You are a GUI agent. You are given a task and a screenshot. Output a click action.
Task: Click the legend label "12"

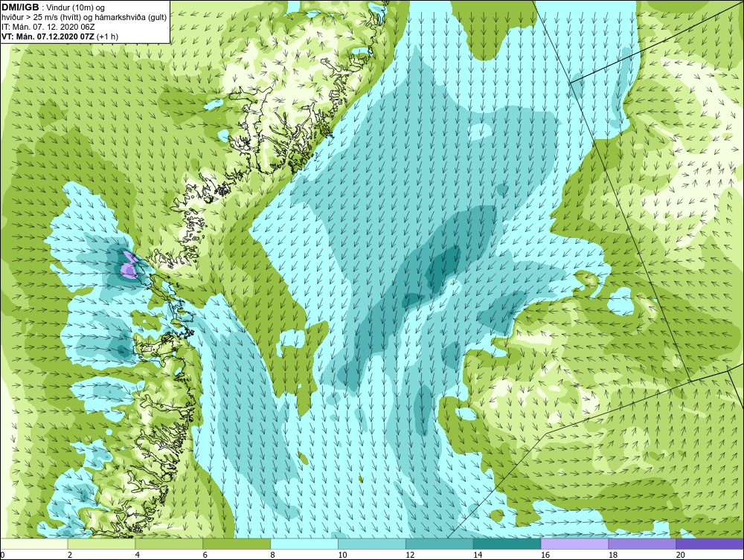point(410,555)
